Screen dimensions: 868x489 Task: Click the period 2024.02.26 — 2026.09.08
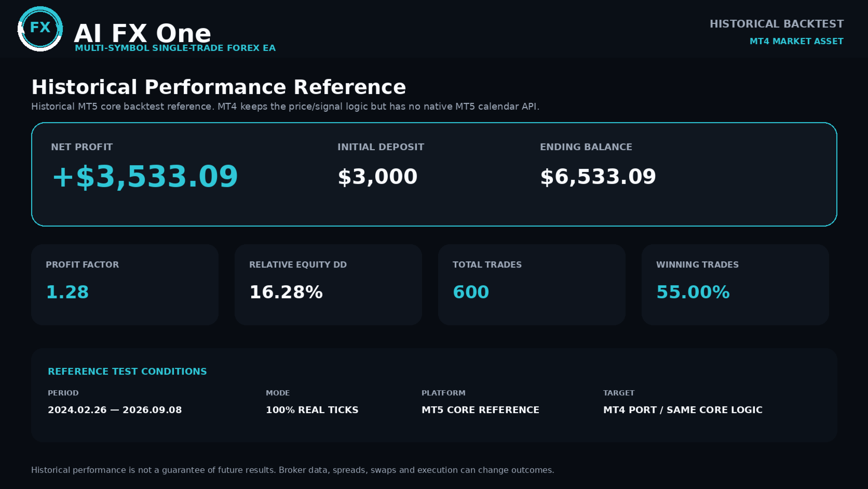pyautogui.click(x=115, y=410)
